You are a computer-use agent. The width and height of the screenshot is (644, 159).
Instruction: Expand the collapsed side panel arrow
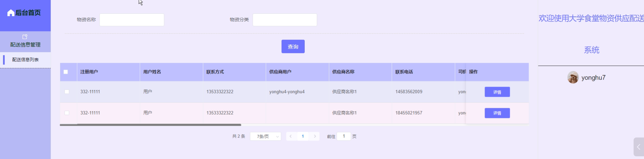tap(638, 147)
